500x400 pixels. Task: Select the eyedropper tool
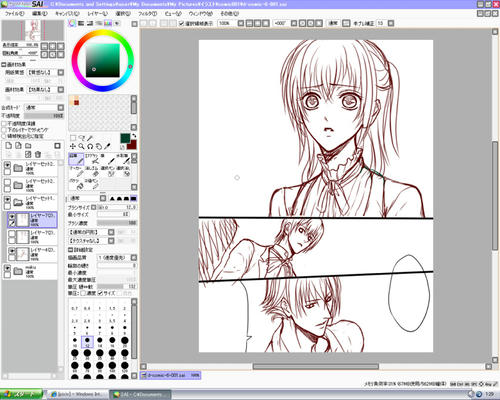pos(107,146)
